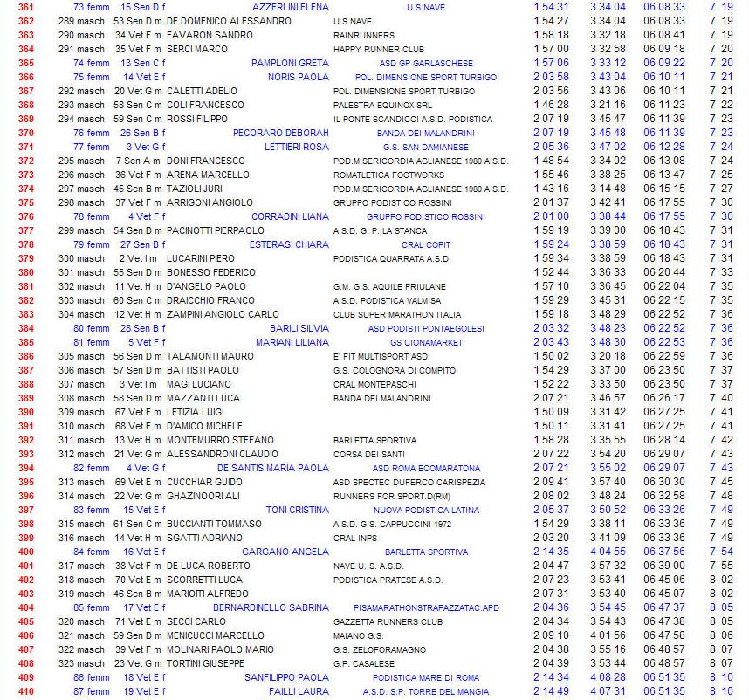
Task: Click the runner MONTEMURRO STEFANO
Action: 220,440
